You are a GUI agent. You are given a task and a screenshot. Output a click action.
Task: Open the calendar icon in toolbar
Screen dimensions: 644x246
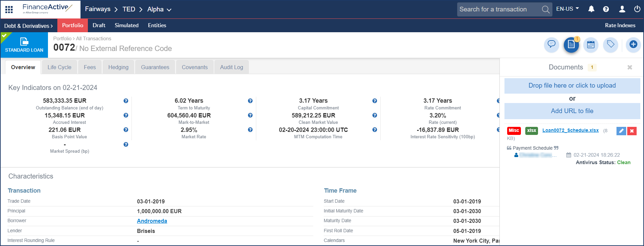coord(591,45)
